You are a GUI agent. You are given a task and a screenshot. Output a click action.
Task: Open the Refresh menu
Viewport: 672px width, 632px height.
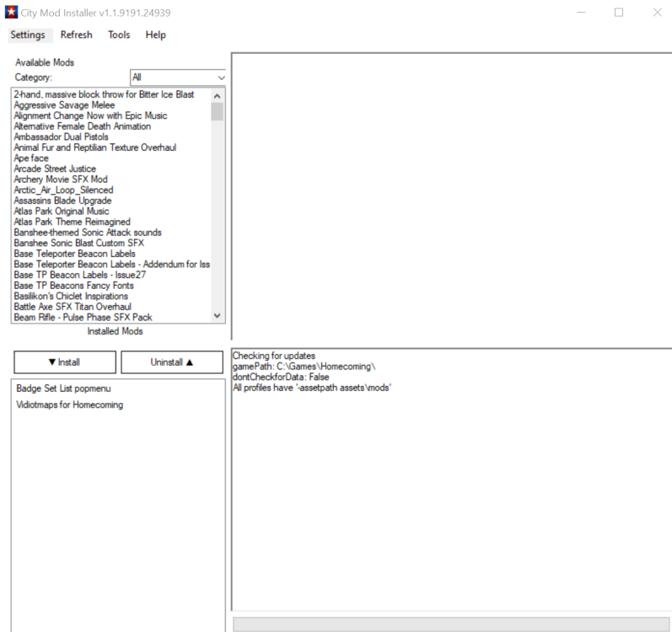(76, 35)
